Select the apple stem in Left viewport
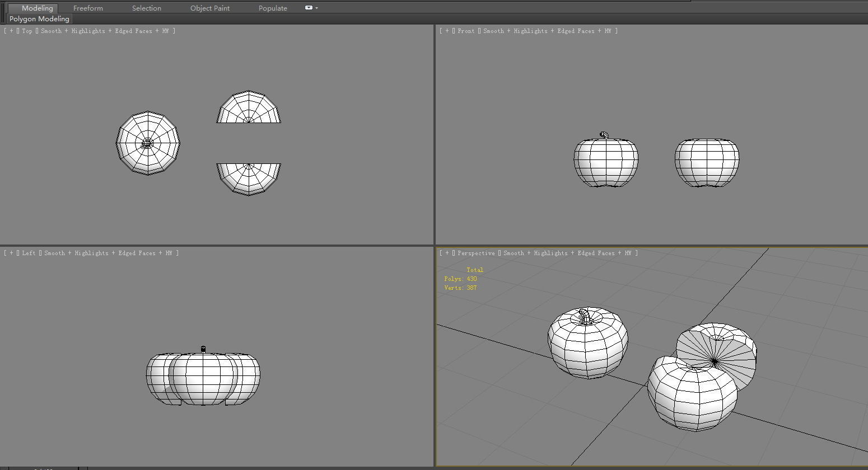This screenshot has height=470, width=868. click(203, 349)
